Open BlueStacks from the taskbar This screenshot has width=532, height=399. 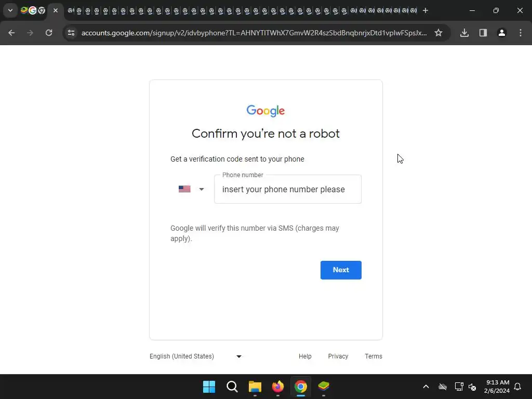tap(324, 387)
